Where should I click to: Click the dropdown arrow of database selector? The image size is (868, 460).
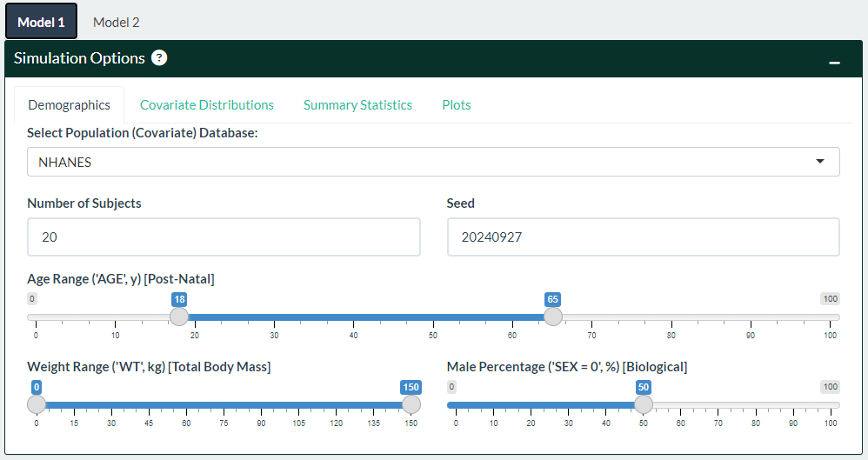click(x=819, y=162)
